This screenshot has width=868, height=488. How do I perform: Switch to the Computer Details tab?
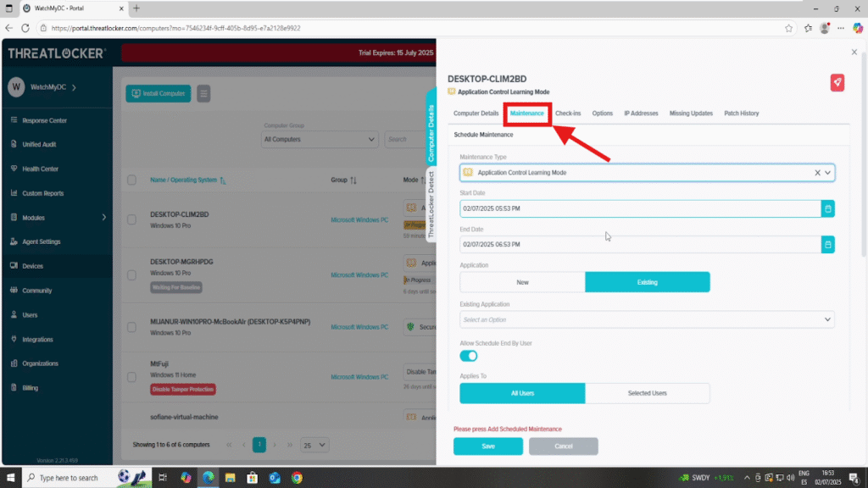click(x=476, y=114)
